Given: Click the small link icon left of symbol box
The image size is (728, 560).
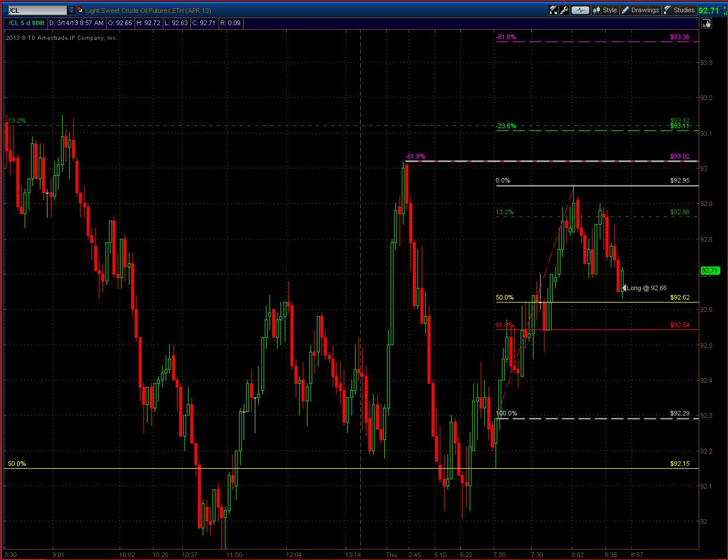Looking at the screenshot, I should 4,11.
